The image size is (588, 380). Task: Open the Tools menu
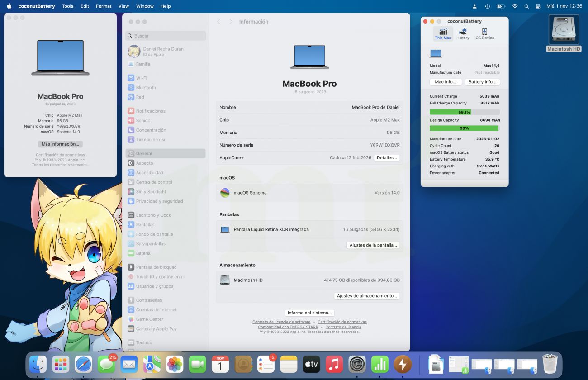67,6
